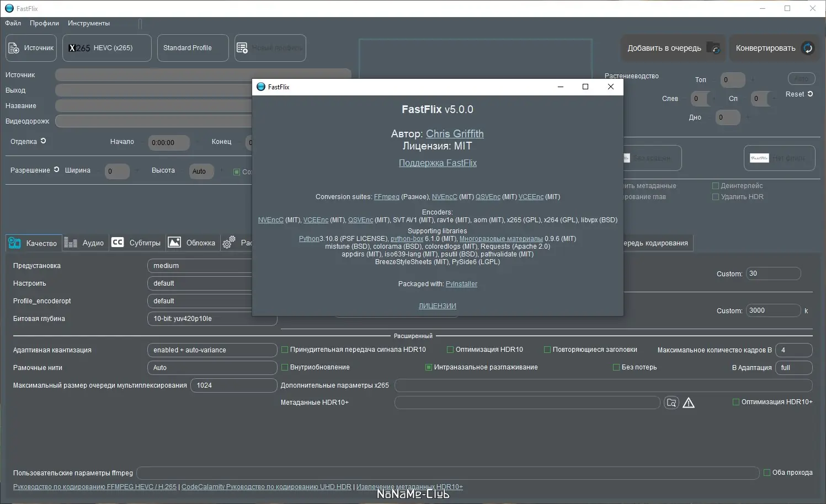Disable Интраназальное разглаживание checkbox
Image resolution: width=826 pixels, height=504 pixels.
pyautogui.click(x=429, y=367)
